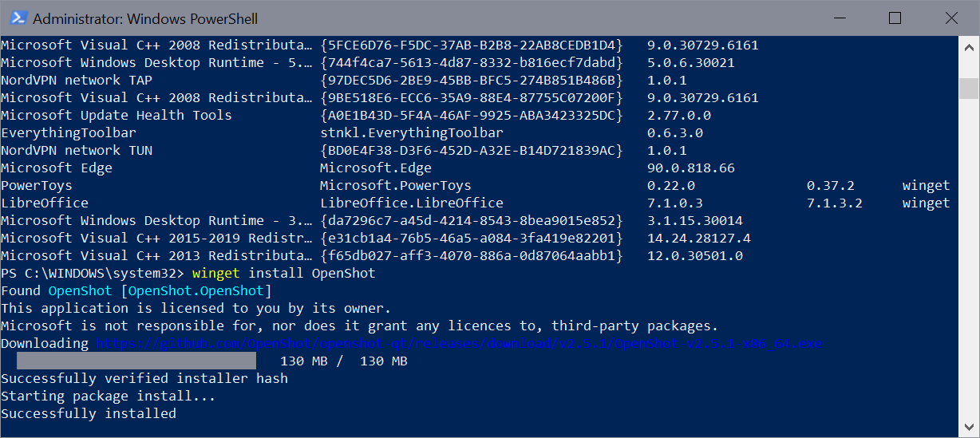Click version '12.0.30501.0'

coord(695,256)
